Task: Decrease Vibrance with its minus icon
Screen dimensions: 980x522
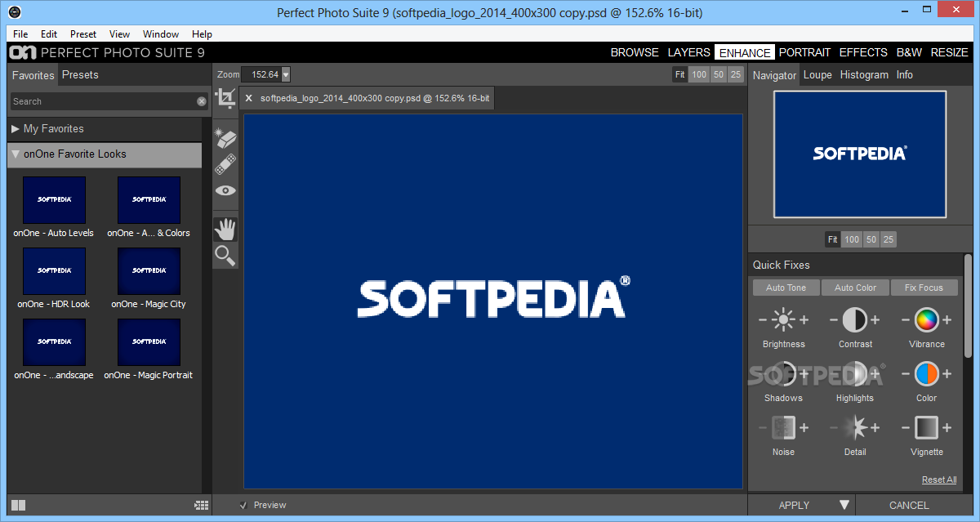Action: click(906, 319)
